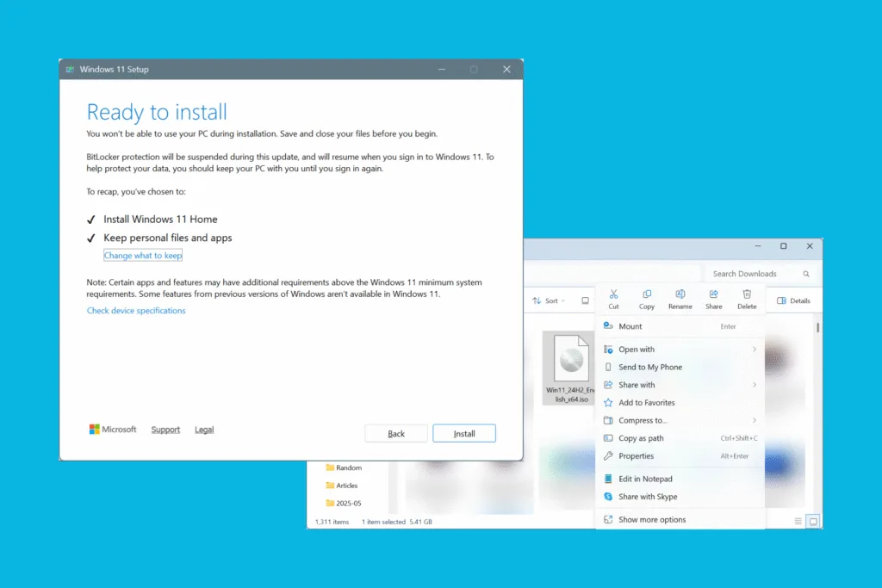Click the Back button in Setup
This screenshot has width=882, height=588.
click(x=396, y=433)
